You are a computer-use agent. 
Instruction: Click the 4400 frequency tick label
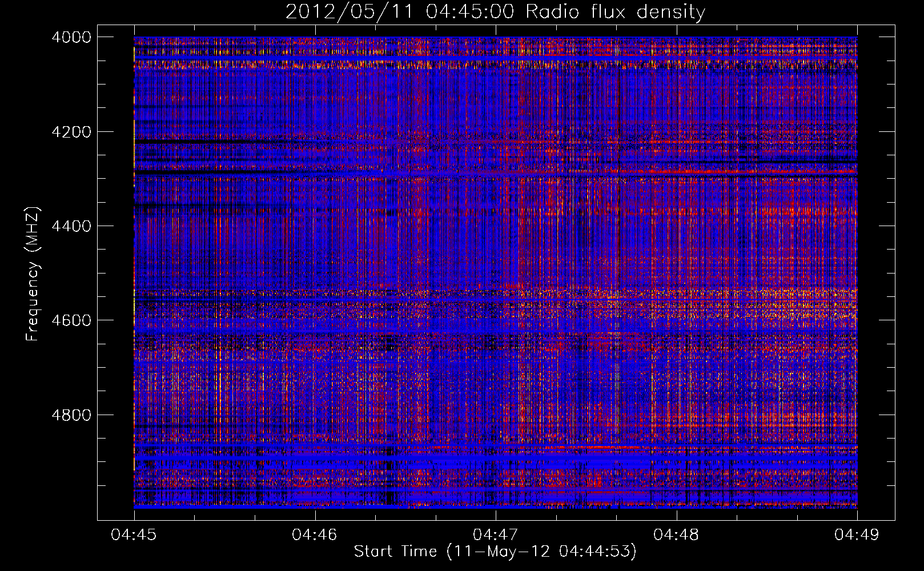(x=71, y=226)
